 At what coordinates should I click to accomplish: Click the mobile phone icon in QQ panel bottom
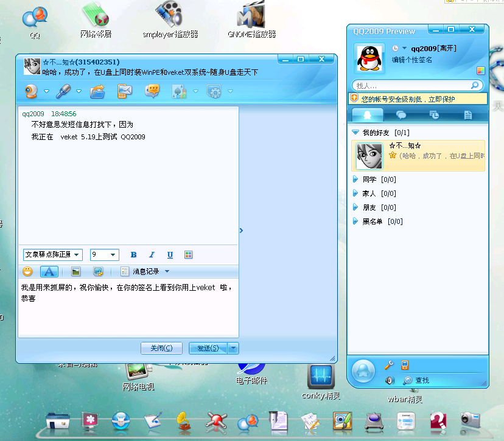tap(405, 365)
